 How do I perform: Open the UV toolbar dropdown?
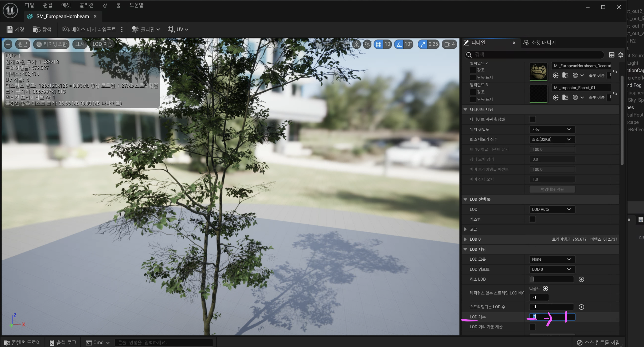pos(178,29)
